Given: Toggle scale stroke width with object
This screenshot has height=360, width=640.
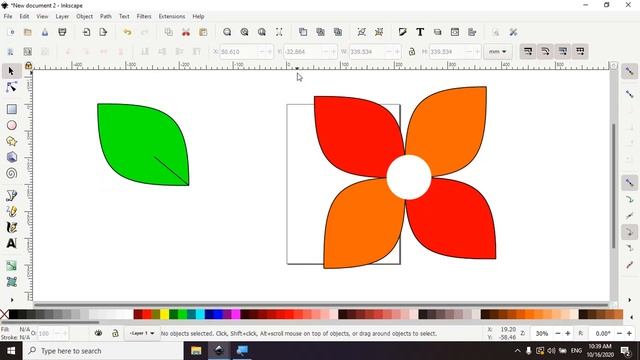Looking at the screenshot, I should [528, 52].
